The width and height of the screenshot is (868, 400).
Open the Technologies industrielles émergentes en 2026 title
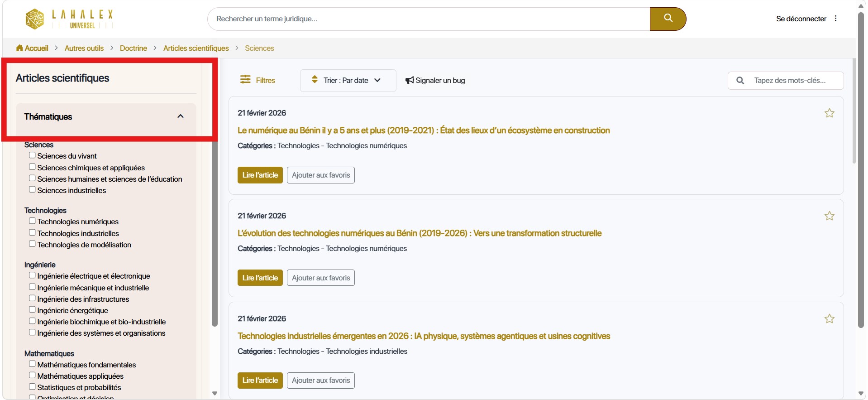pos(424,336)
